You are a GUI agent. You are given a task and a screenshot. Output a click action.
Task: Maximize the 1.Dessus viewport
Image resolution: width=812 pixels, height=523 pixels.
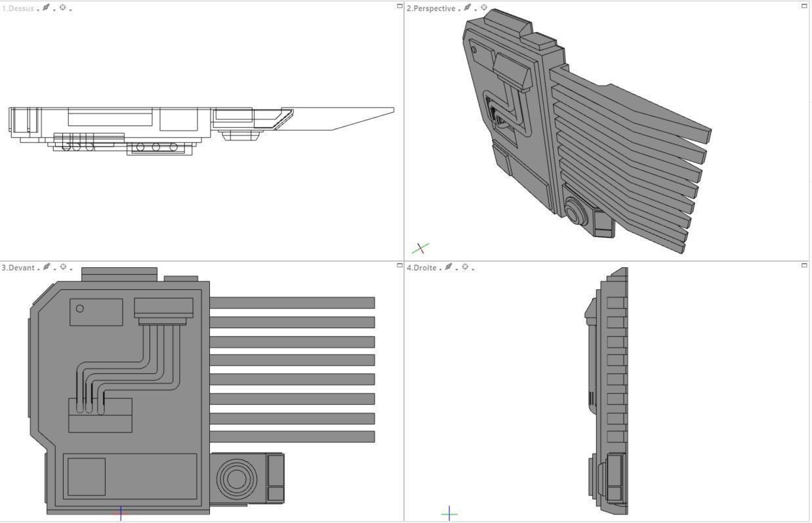[x=400, y=6]
